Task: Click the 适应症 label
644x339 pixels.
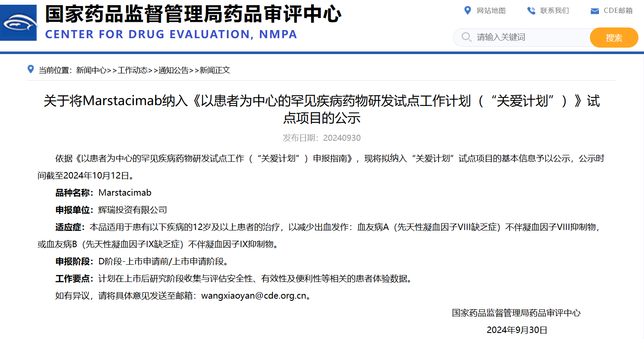Action: coord(71,227)
